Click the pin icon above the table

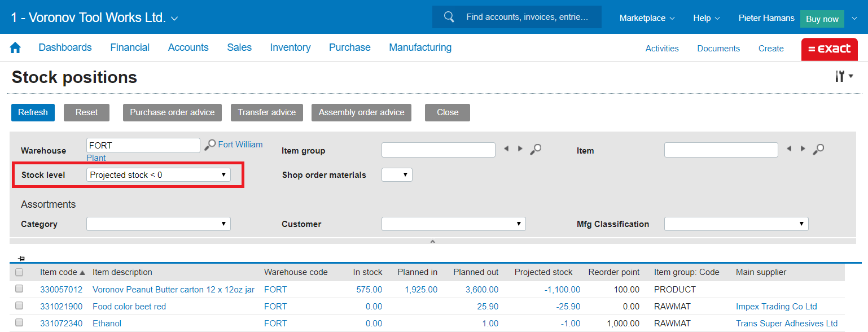pyautogui.click(x=21, y=258)
